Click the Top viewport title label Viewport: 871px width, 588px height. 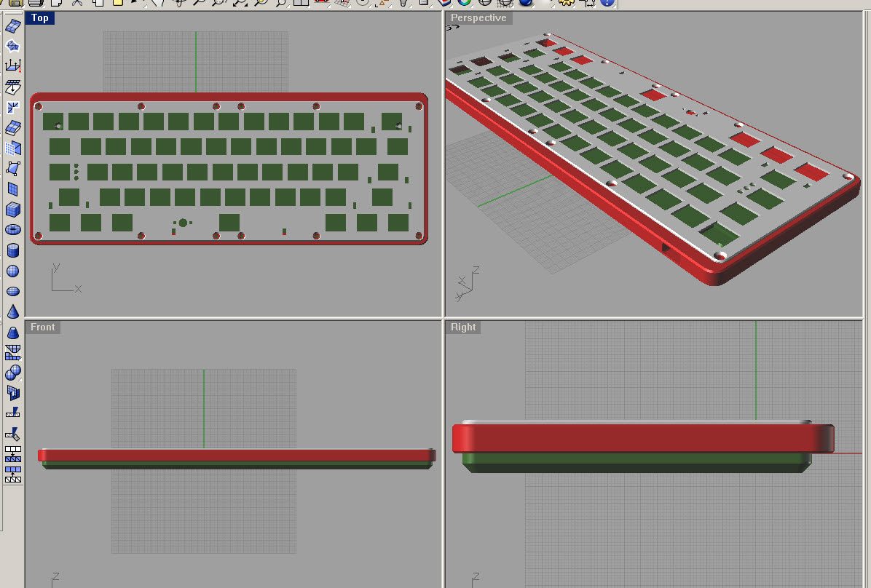click(x=40, y=17)
